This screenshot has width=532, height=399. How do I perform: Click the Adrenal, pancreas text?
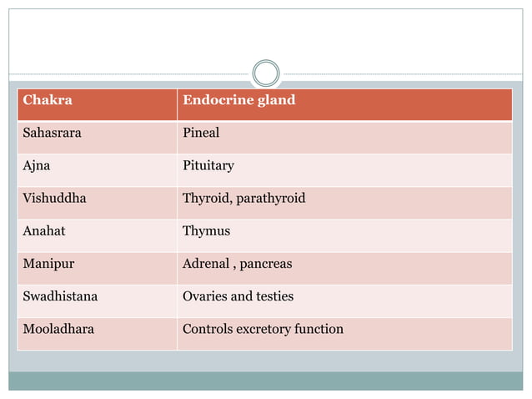237,264
